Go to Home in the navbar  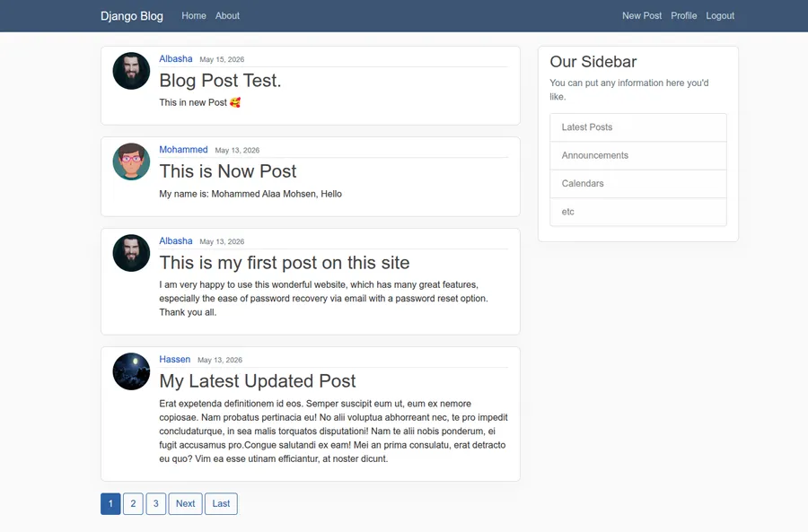(194, 16)
